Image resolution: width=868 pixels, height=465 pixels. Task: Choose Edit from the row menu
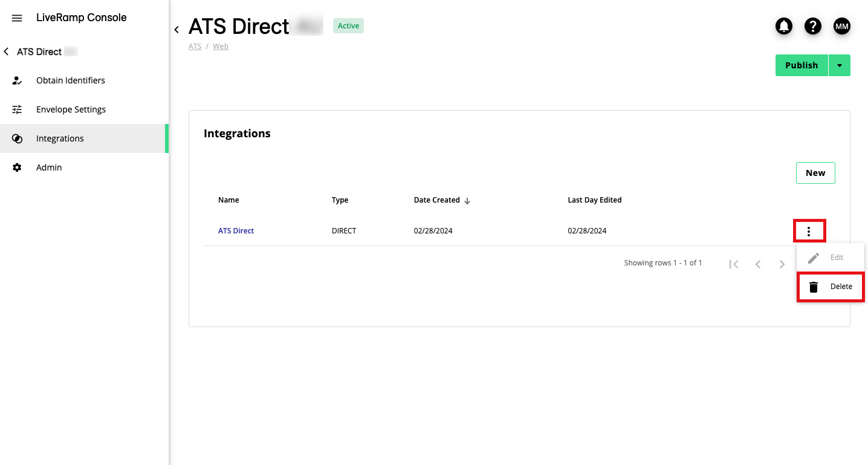pos(831,258)
